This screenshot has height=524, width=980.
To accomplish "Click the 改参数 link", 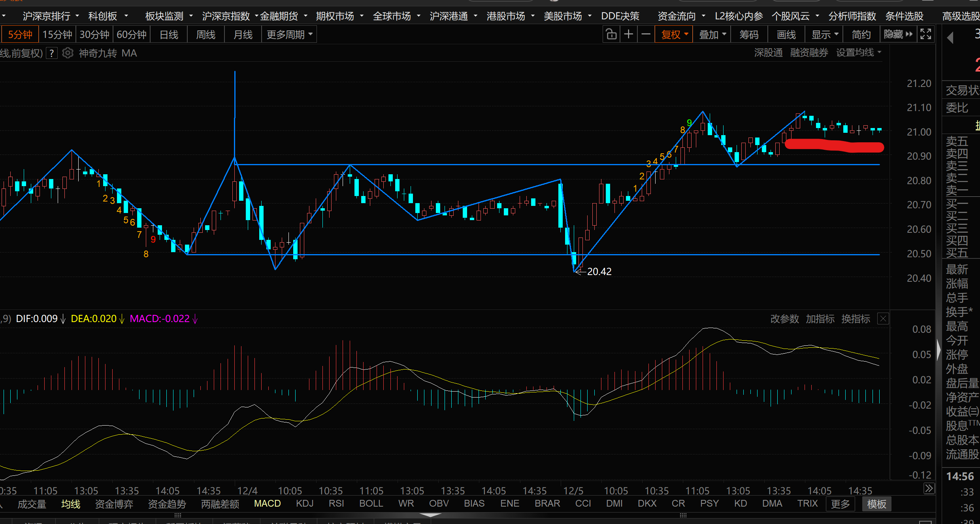I will tap(784, 319).
